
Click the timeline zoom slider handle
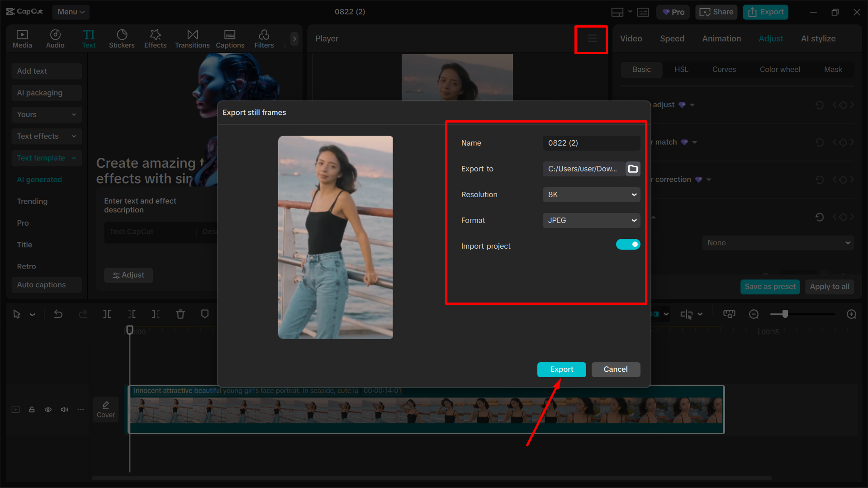785,314
